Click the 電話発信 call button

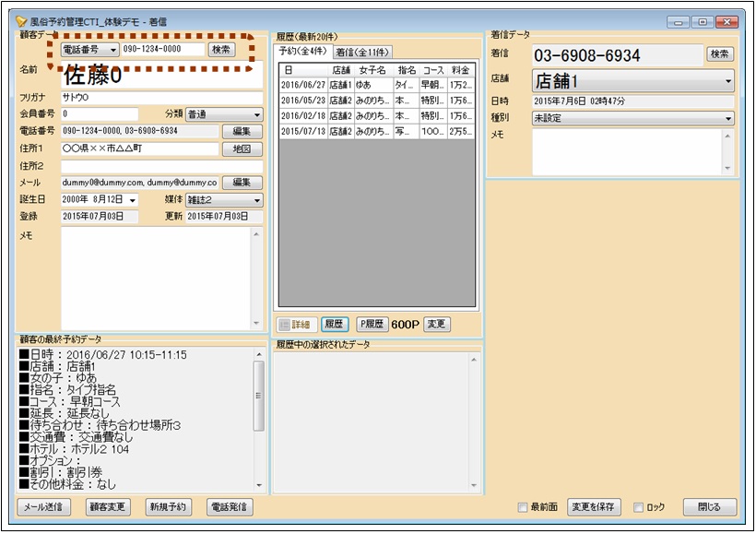[x=230, y=507]
